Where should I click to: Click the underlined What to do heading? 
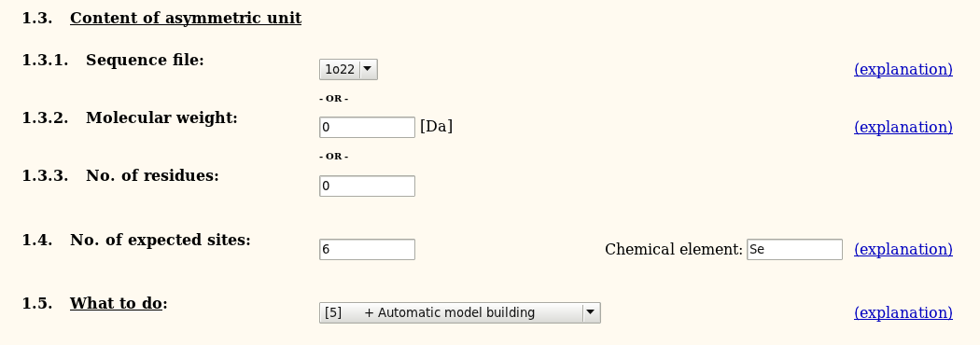coord(116,303)
